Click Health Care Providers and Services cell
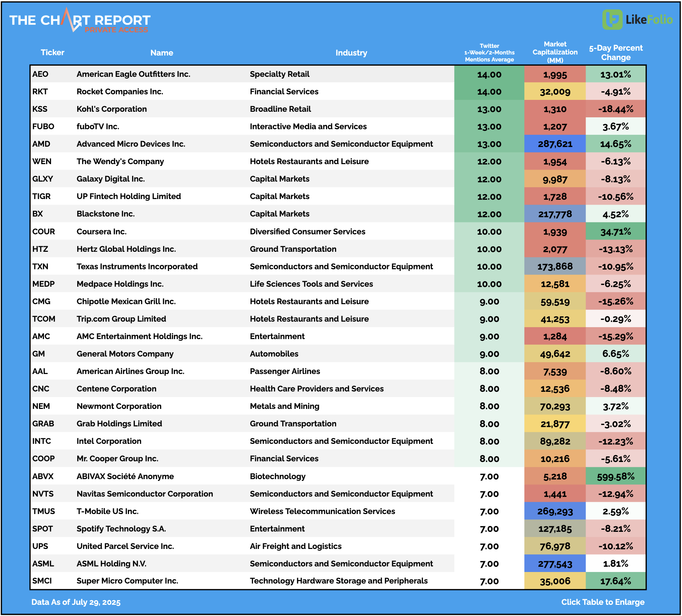Screen dimensions: 682x616 [317, 389]
